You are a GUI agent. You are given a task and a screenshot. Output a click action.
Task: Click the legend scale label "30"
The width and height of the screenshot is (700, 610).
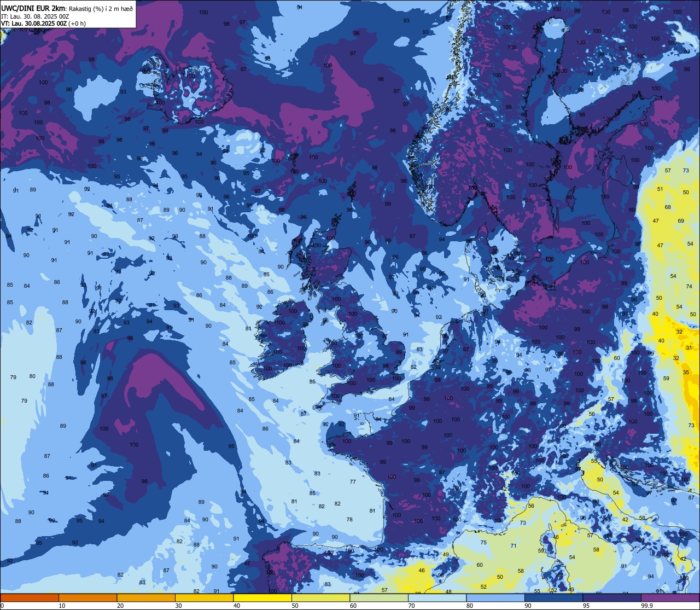click(178, 606)
